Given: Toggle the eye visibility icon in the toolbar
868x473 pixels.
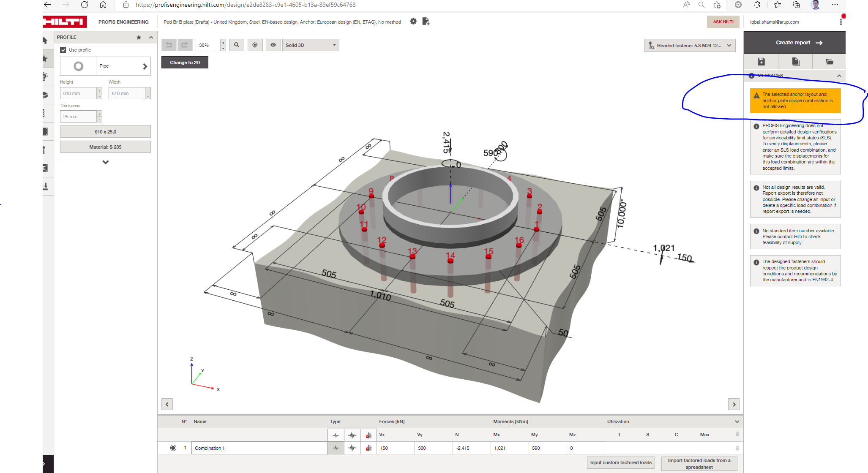Looking at the screenshot, I should [x=273, y=45].
